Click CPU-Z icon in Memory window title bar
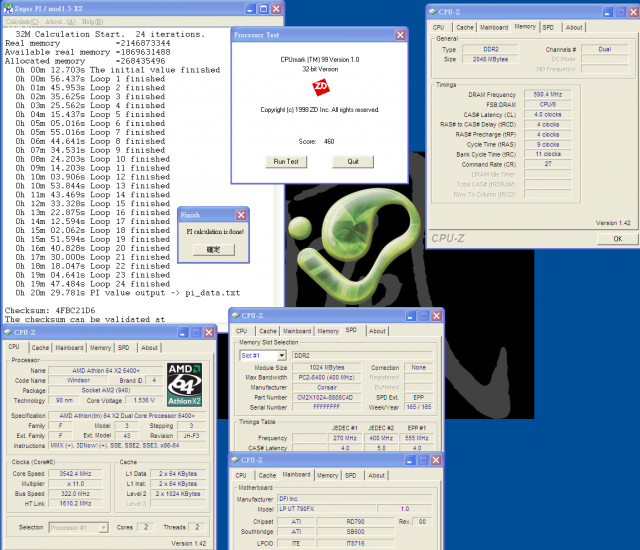 [432, 12]
